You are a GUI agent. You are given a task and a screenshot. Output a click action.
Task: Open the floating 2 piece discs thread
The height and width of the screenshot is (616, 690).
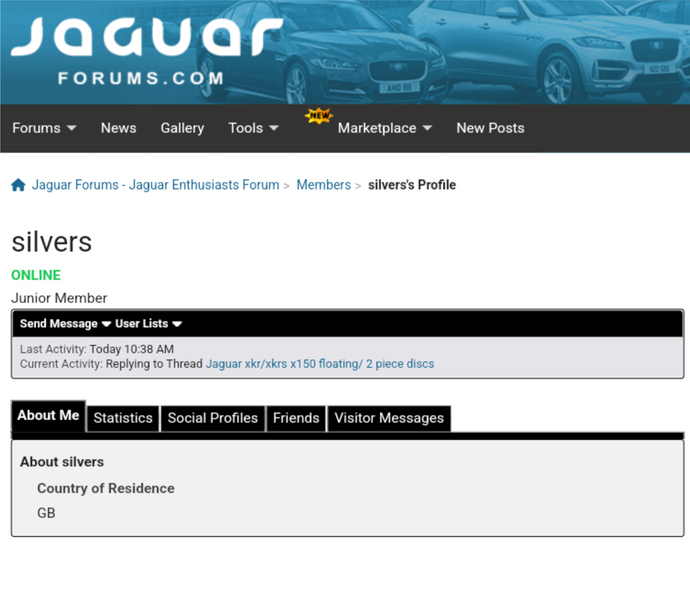320,364
